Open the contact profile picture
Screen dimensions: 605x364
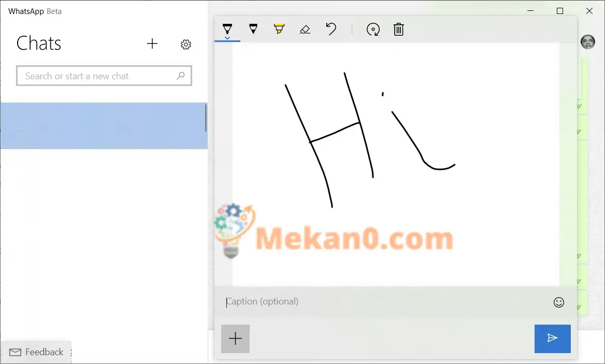click(x=587, y=41)
